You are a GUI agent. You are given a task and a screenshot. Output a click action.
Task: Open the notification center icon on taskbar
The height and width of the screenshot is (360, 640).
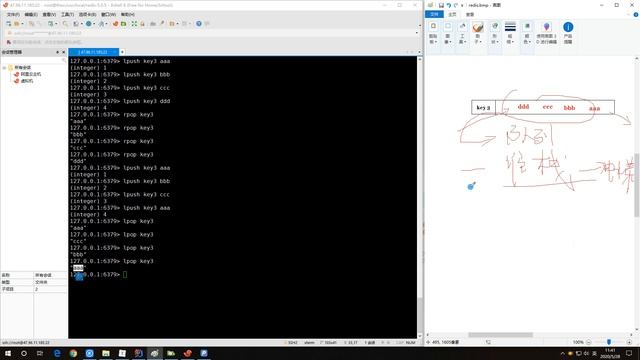coord(629,353)
